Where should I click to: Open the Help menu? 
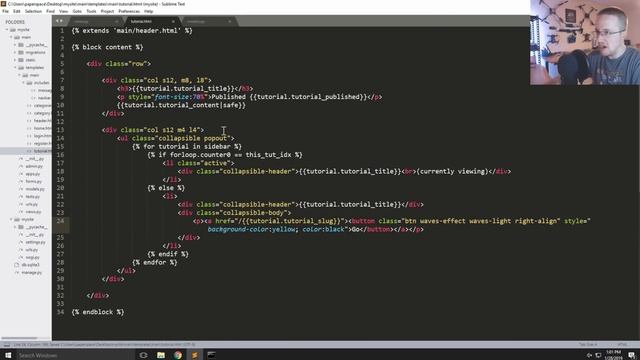pos(149,11)
